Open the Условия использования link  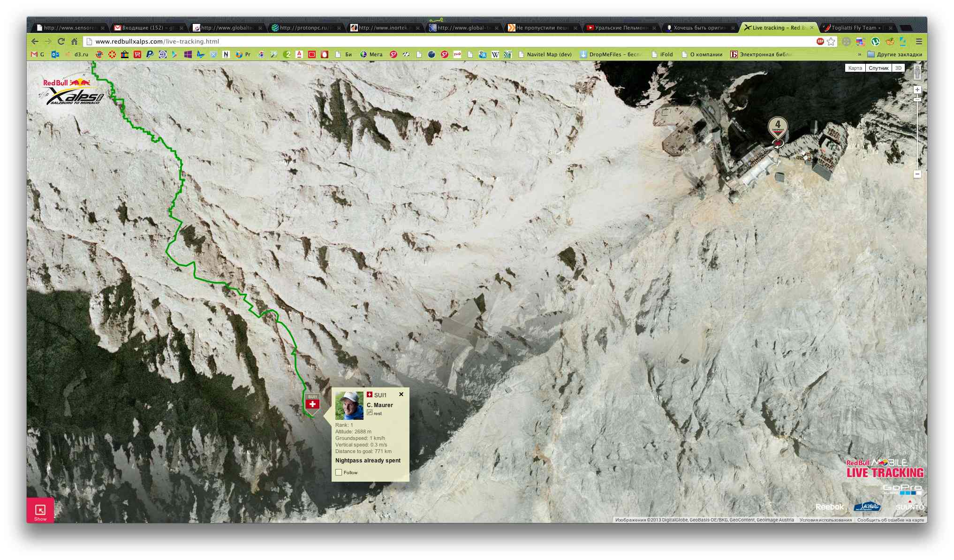pos(825,520)
